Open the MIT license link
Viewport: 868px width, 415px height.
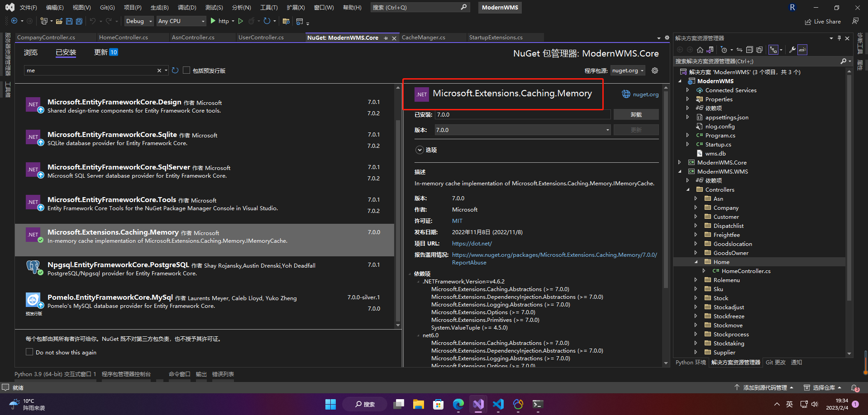pos(457,221)
